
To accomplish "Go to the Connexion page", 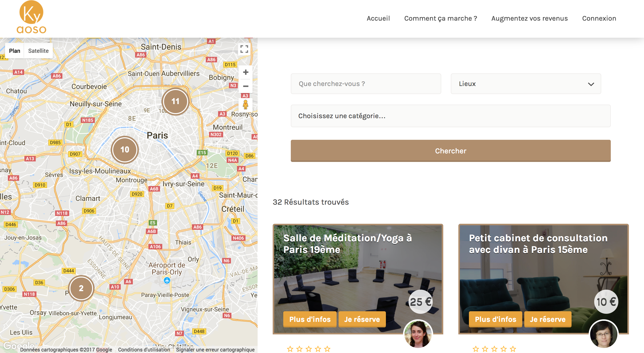I will click(599, 18).
